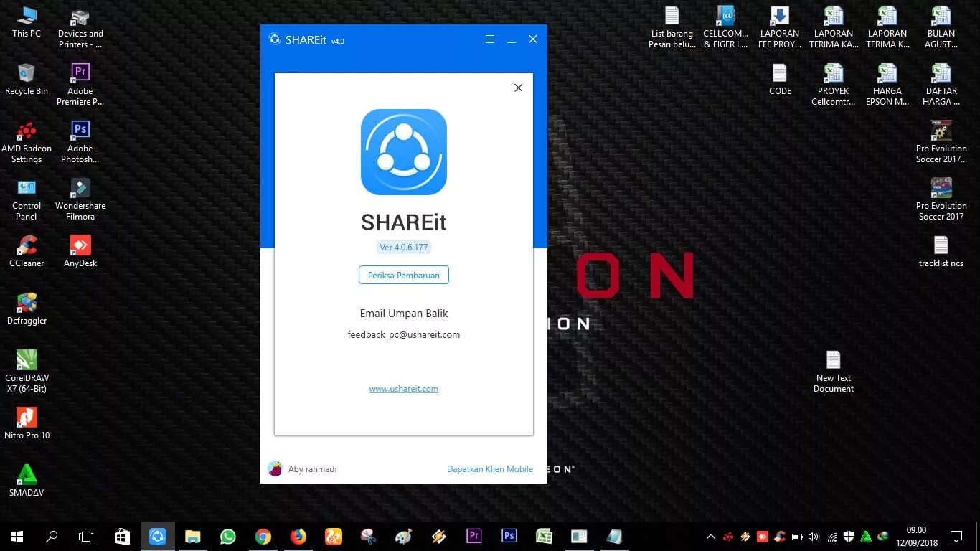Click the SHAREit title bar logo icon
Viewport: 980px width, 551px height.
(x=275, y=39)
